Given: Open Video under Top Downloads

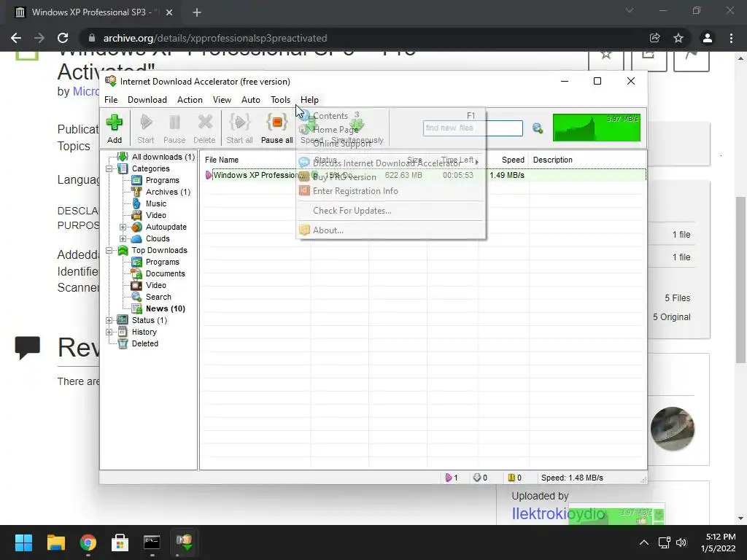Looking at the screenshot, I should 156,285.
